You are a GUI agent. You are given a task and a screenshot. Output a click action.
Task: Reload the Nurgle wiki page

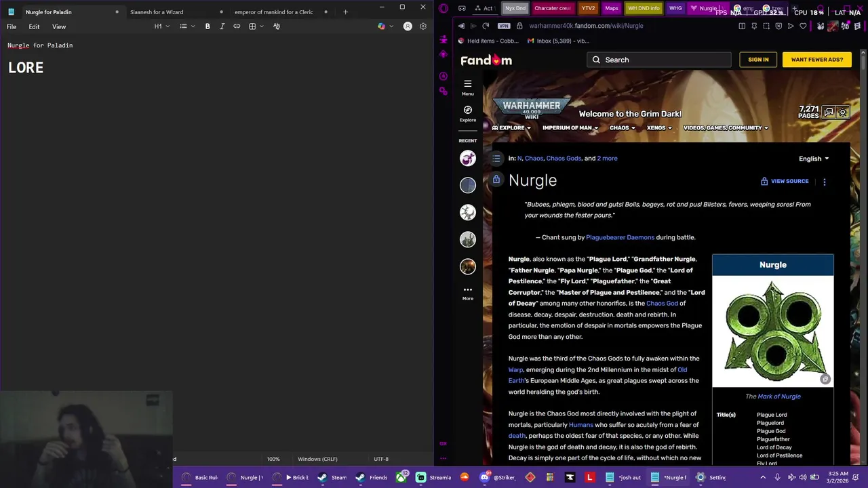pyautogui.click(x=486, y=26)
